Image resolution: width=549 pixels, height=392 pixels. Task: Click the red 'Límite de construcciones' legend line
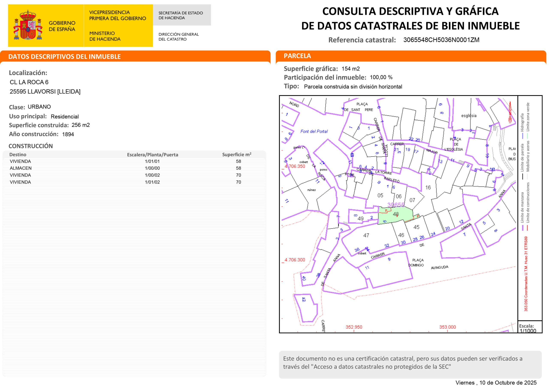click(527, 228)
